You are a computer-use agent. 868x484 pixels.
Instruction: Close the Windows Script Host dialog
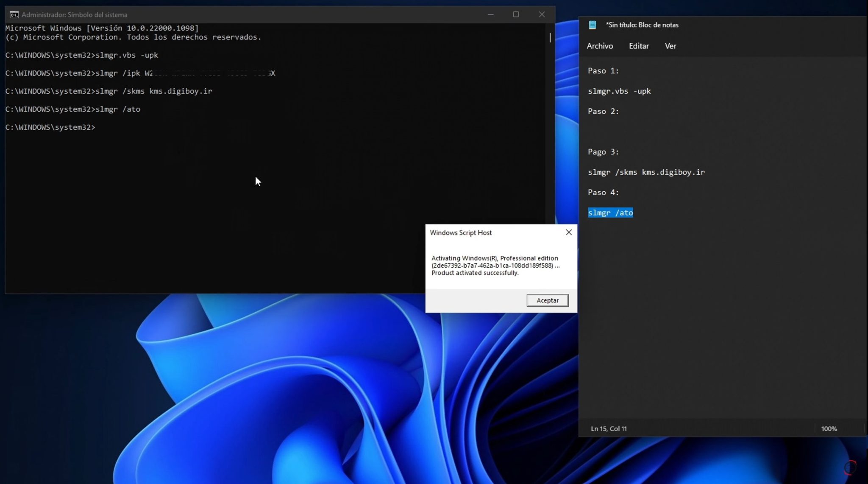tap(568, 232)
